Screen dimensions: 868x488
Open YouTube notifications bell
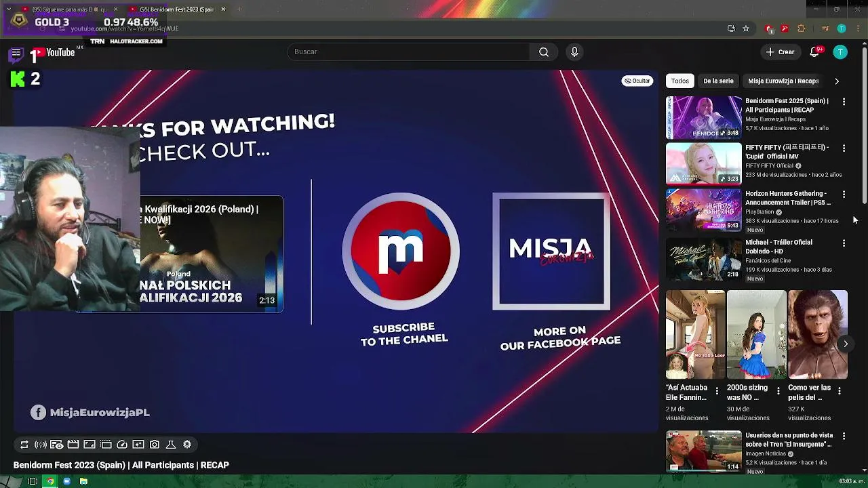pos(814,52)
